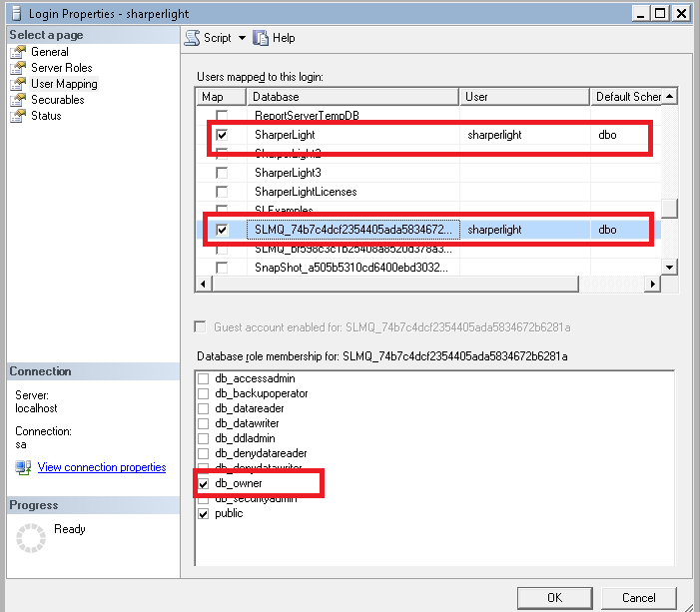Enable db_backupoperator role membership
The height and width of the screenshot is (612, 700).
point(203,393)
